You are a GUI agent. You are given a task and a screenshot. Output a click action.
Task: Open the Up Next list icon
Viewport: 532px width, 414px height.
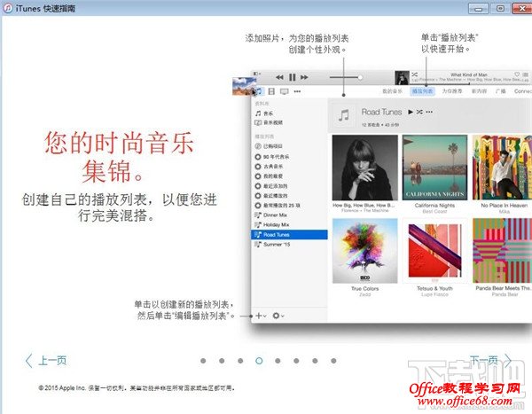[x=525, y=74]
